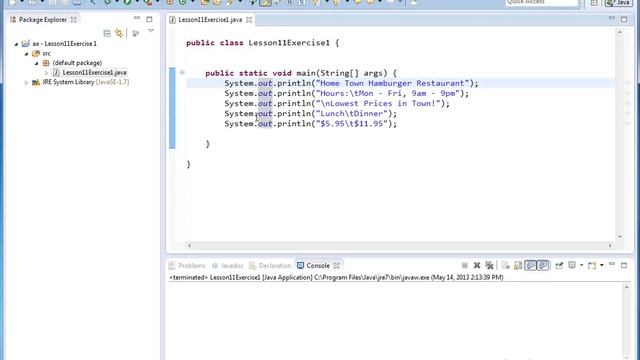The height and width of the screenshot is (360, 640).
Task: Open Package Explorer focus task icon
Action: [x=136, y=33]
